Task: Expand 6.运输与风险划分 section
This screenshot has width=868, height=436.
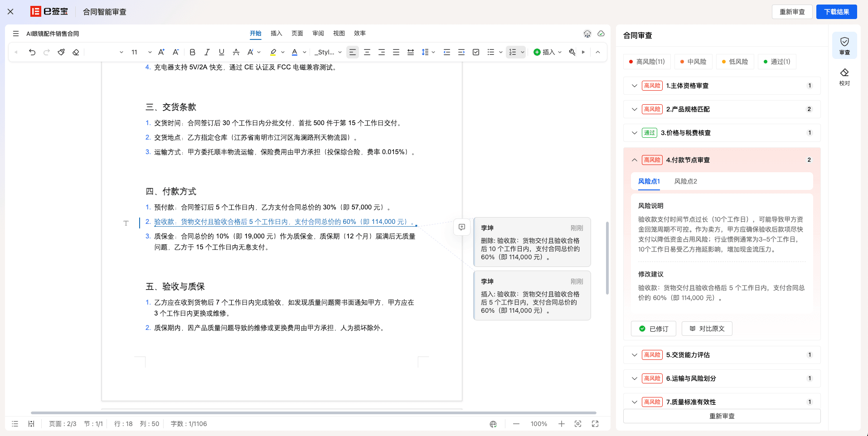Action: (722, 378)
